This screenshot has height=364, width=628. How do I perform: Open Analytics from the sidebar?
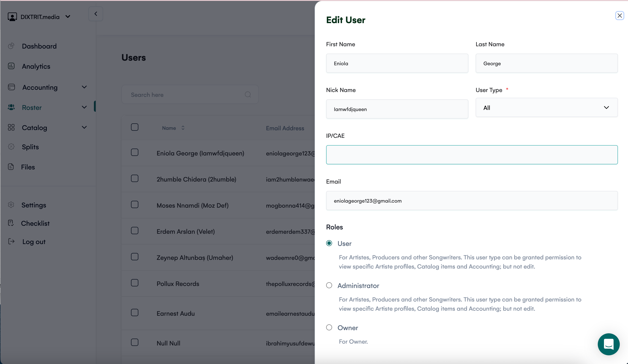[x=36, y=66]
